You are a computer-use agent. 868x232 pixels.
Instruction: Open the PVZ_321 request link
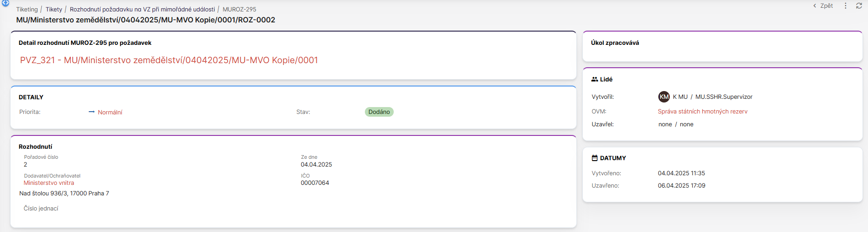coord(169,60)
